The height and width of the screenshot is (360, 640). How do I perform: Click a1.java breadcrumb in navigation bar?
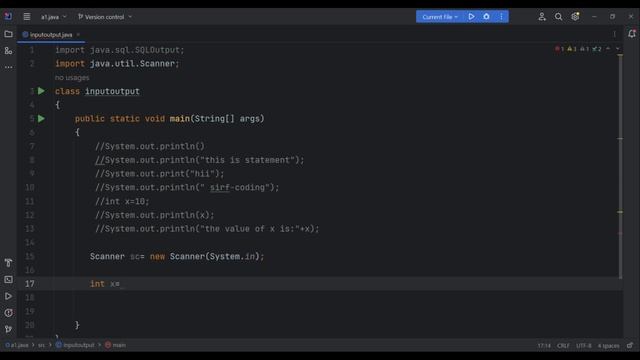pyautogui.click(x=17, y=345)
